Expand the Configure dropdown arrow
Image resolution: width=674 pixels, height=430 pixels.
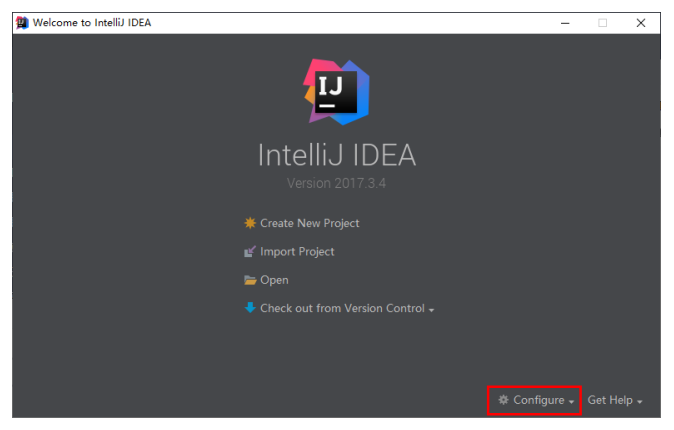[x=571, y=402]
